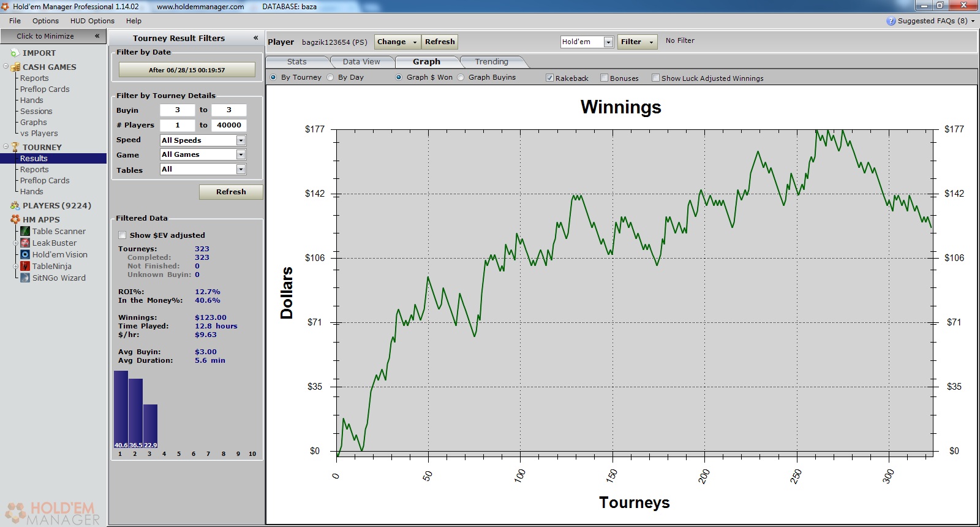Click the minimum Buyin input field
This screenshot has height=527, width=980.
[x=177, y=110]
